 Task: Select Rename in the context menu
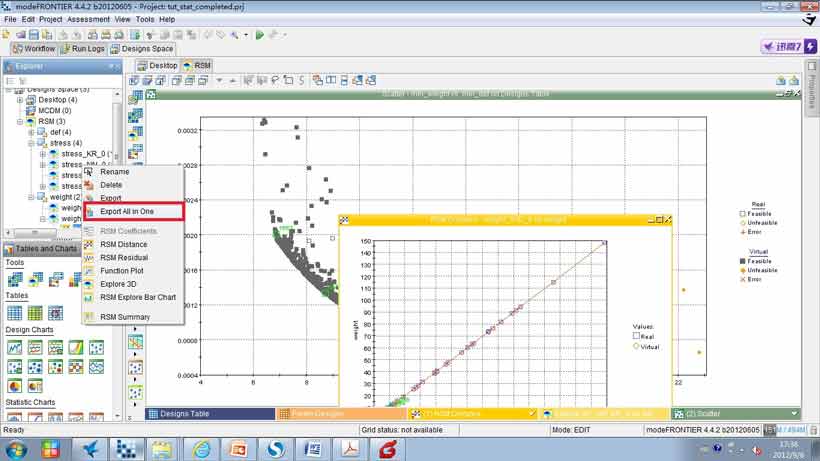click(133, 171)
